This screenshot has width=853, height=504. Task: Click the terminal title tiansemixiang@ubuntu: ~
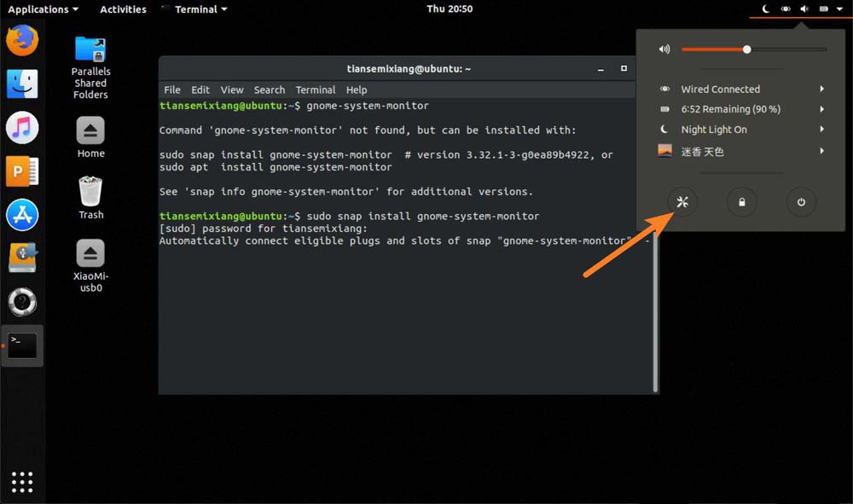point(409,69)
